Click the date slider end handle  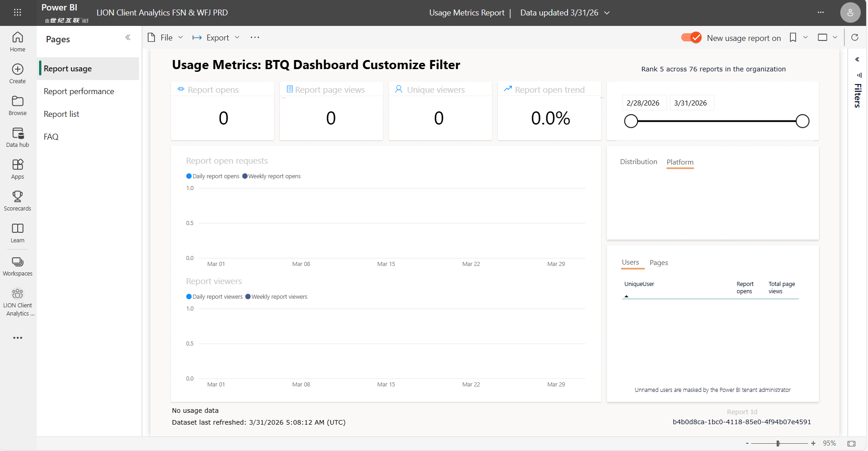803,121
